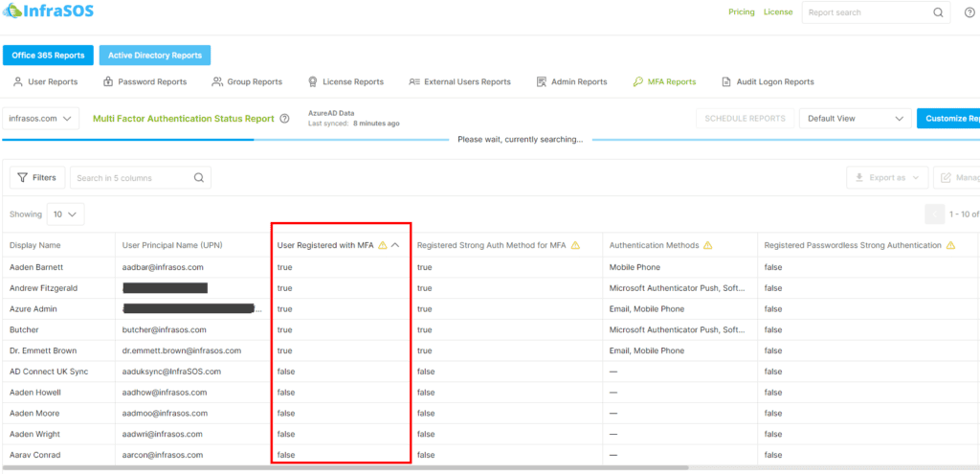Click Aaden Barnett's Mobile Phone authentication method
Image resolution: width=980 pixels, height=474 pixels.
click(635, 267)
